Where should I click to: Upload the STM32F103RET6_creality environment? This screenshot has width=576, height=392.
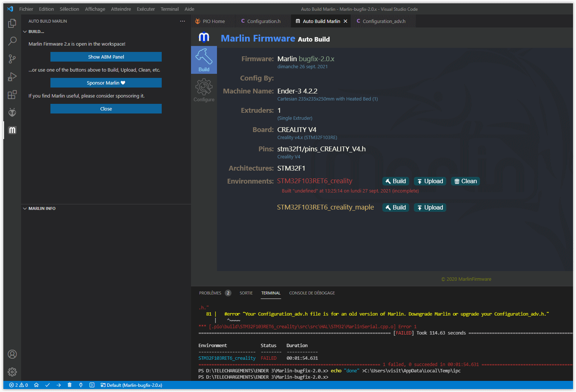click(430, 181)
